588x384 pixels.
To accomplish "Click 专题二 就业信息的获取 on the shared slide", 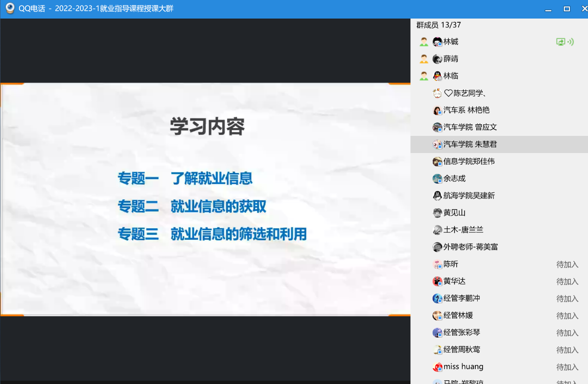I will click(x=192, y=206).
